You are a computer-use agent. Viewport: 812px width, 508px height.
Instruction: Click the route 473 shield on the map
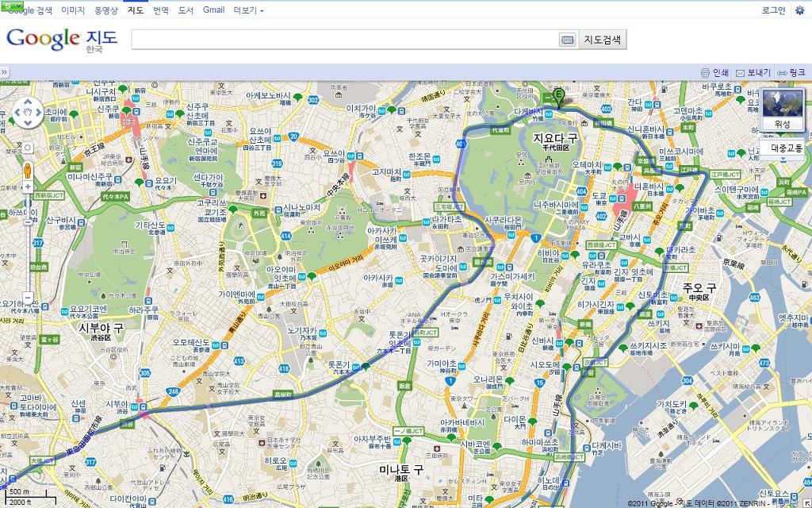pos(764,363)
